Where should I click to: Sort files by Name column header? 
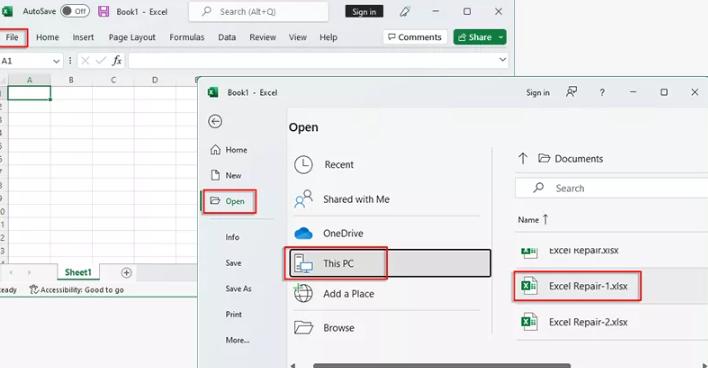coord(533,220)
